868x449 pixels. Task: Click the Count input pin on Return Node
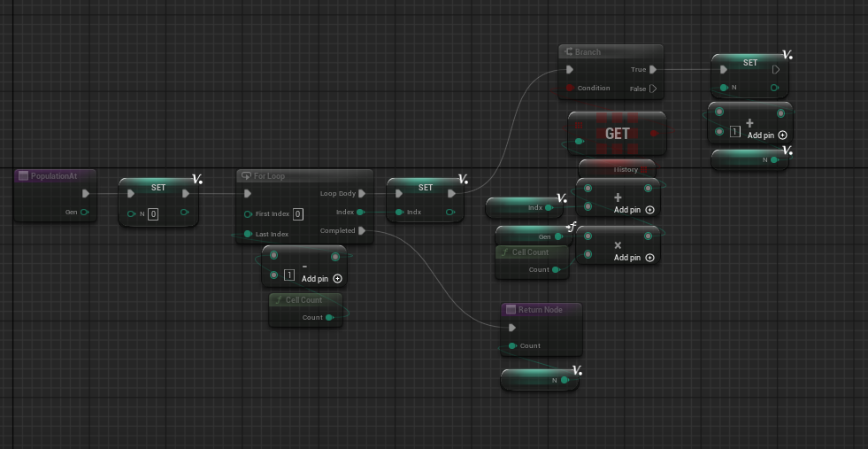point(512,346)
